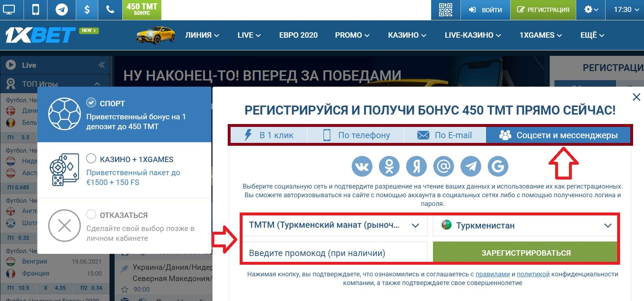Open the Туркменистан country dropdown
The width and height of the screenshot is (644, 301).
[525, 225]
